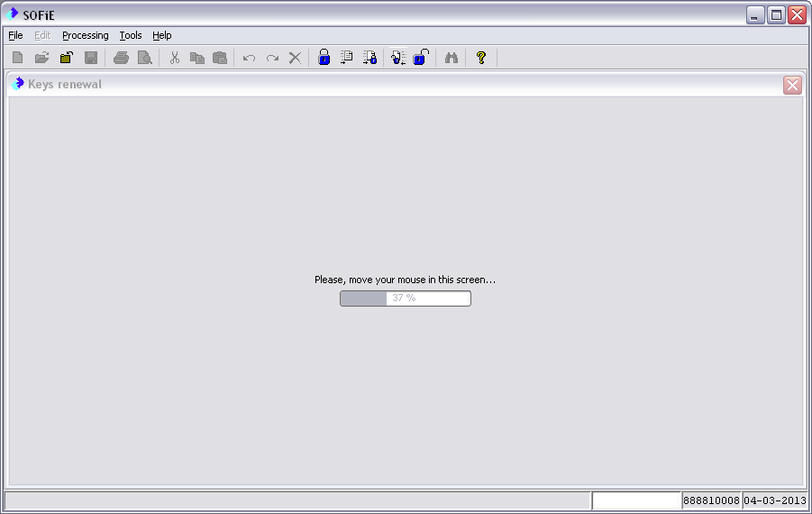This screenshot has width=812, height=514.
Task: Click the Undo arrow icon
Action: 249,58
